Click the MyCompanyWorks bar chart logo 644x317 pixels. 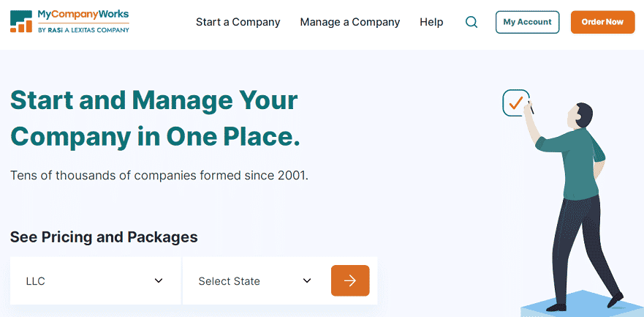[21, 22]
